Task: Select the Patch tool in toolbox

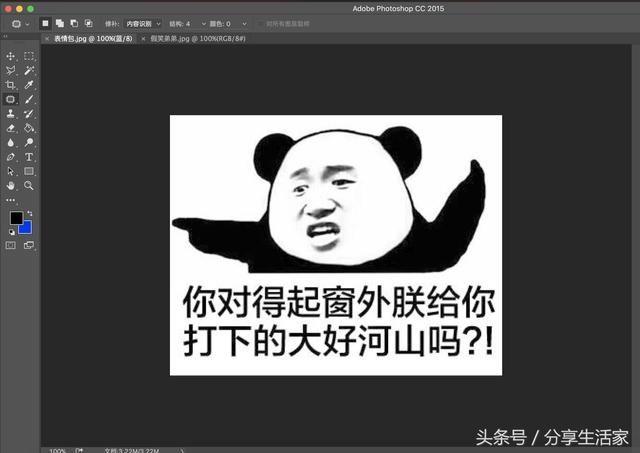Action: point(11,99)
